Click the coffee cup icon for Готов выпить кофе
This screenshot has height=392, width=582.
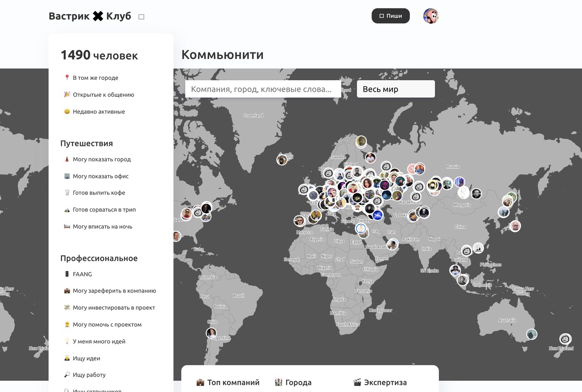(x=67, y=193)
